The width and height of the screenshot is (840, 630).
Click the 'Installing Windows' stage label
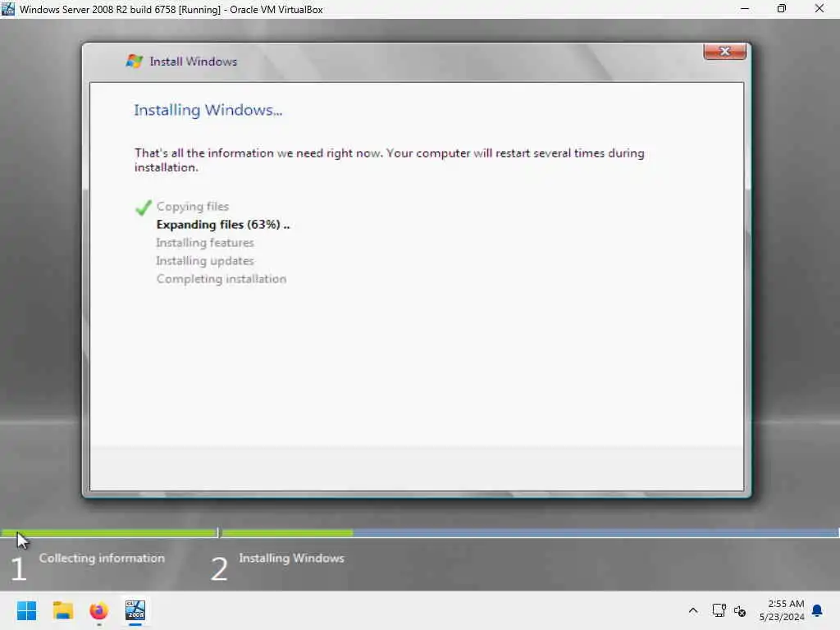pyautogui.click(x=291, y=558)
